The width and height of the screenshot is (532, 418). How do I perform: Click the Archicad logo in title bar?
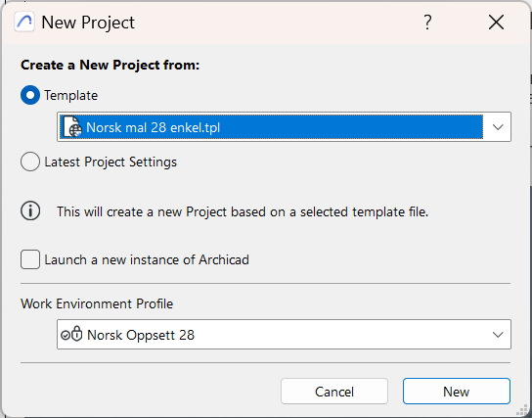coord(24,23)
